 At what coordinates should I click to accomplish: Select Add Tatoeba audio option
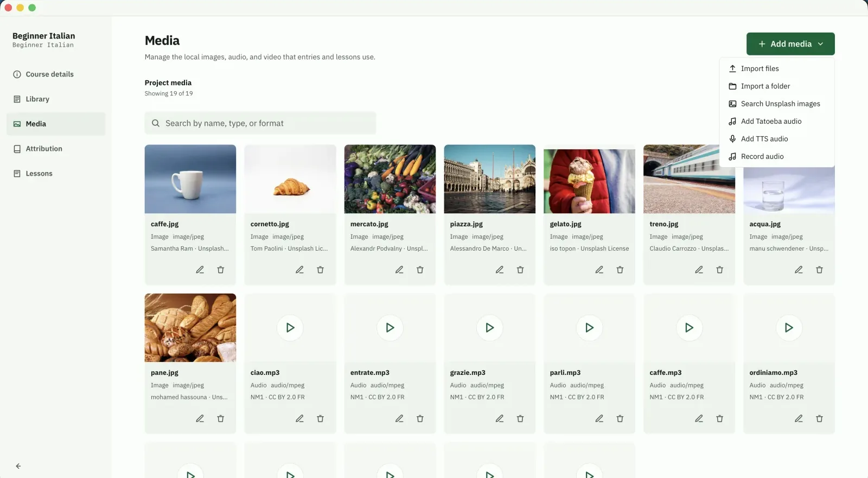777,122
